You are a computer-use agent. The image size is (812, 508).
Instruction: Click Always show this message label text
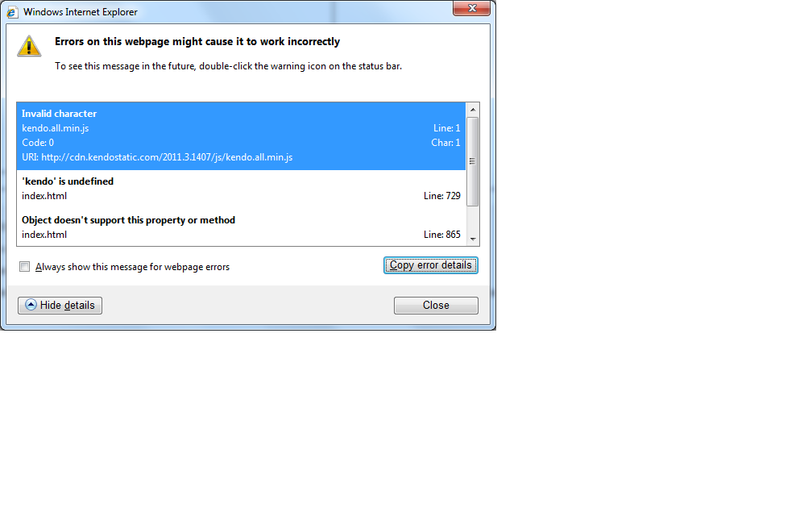point(132,267)
